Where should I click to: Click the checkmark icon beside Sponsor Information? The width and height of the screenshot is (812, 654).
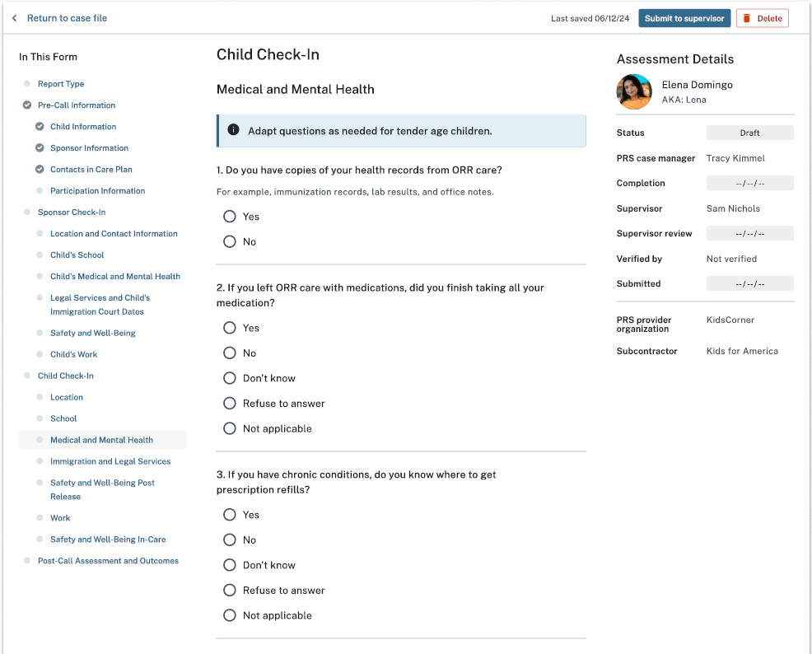(40, 148)
